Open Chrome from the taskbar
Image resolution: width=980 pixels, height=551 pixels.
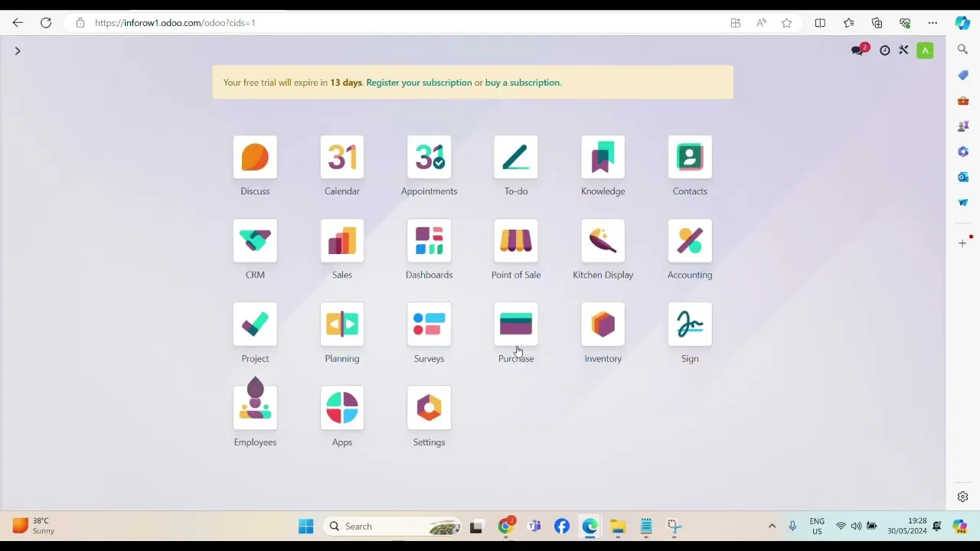pos(505,527)
